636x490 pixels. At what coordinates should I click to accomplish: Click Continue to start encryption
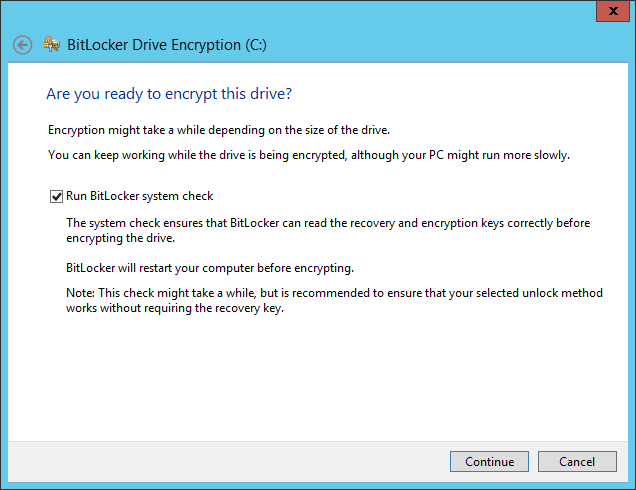pyautogui.click(x=489, y=462)
